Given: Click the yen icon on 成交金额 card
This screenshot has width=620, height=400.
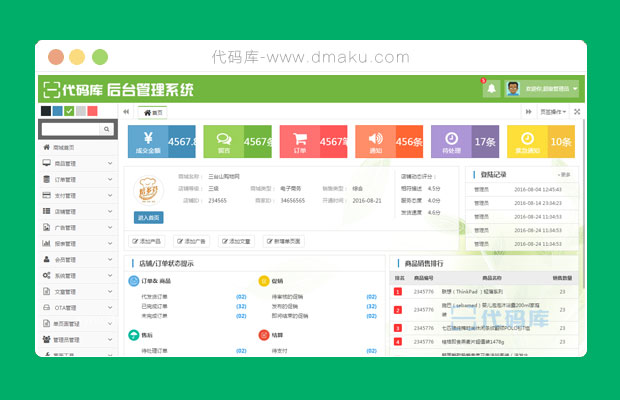Looking at the screenshot, I should [148, 138].
